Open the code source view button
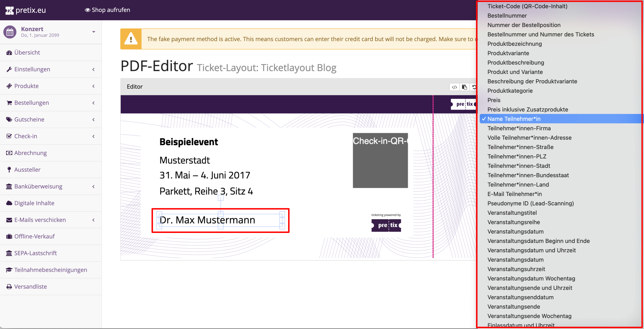 tap(454, 87)
